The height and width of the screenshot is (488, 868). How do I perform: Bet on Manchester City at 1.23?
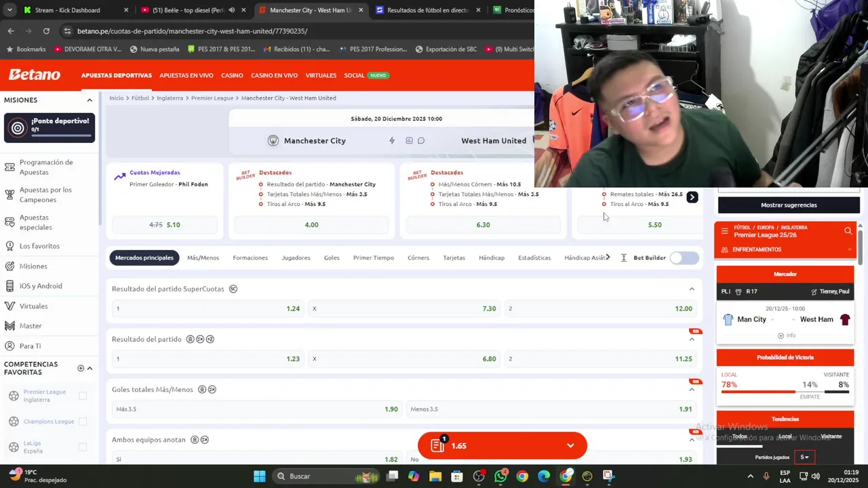tap(208, 359)
